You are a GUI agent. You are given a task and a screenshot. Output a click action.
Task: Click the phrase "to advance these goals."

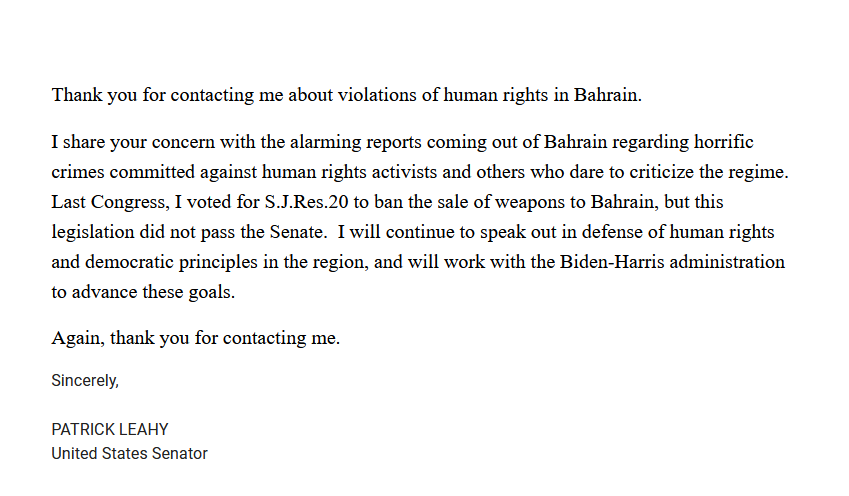143,292
